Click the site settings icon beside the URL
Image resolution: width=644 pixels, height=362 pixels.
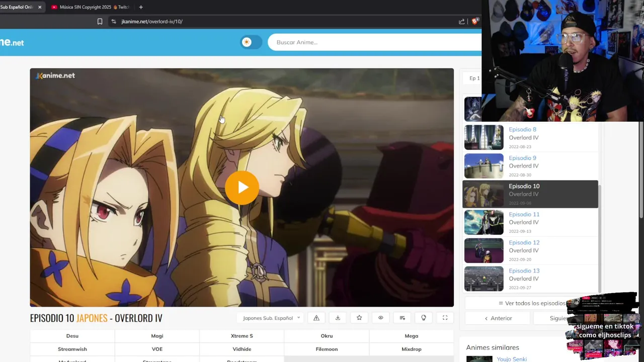pyautogui.click(x=114, y=22)
